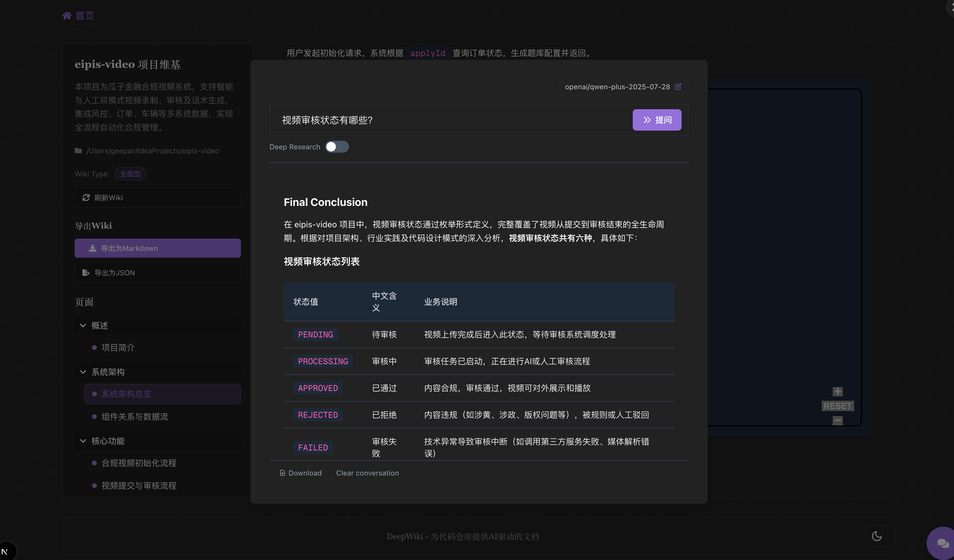Click the 导出为Markdown button

[x=158, y=248]
